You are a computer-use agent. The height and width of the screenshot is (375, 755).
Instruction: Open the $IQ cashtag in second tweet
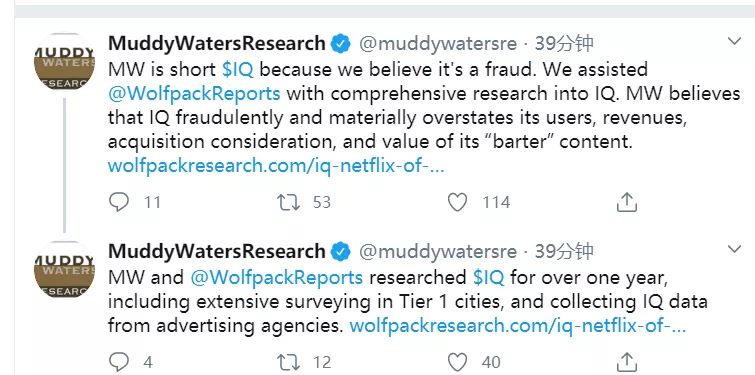[x=489, y=278]
